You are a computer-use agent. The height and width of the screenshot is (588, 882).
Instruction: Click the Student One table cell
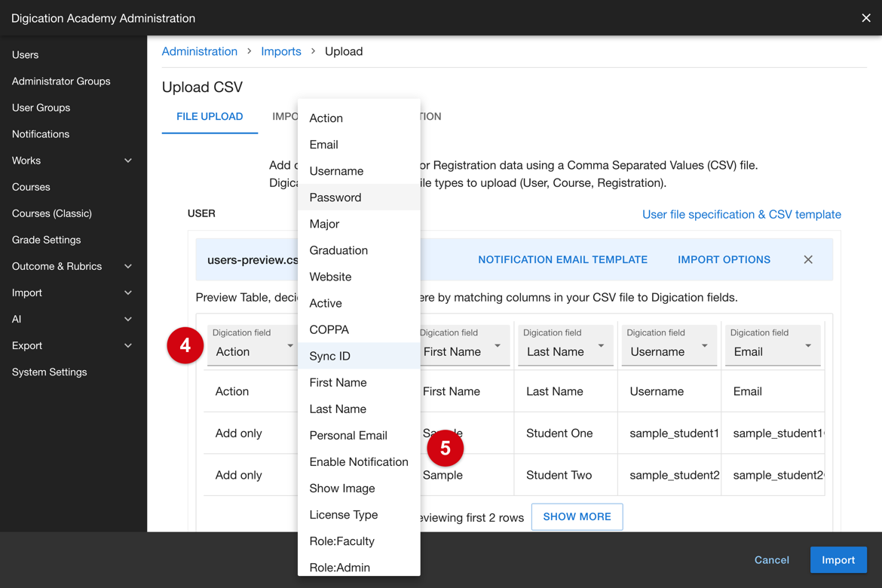point(565,433)
